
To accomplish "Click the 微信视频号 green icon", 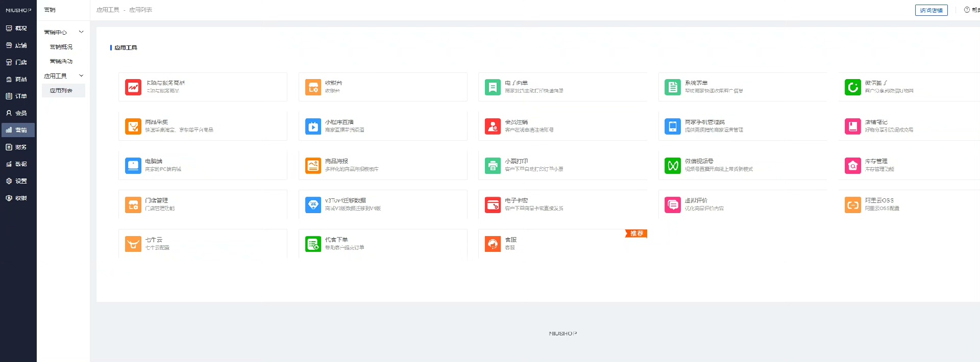I will 673,165.
